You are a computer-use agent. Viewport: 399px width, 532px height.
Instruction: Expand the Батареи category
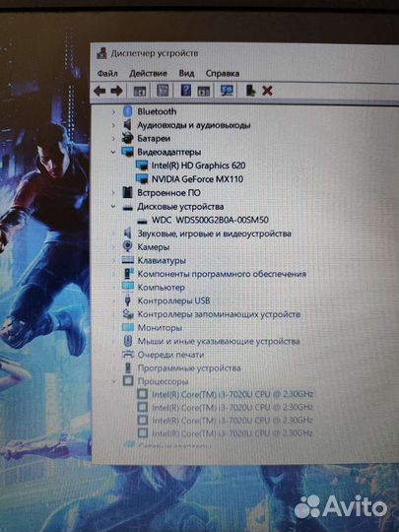[113, 139]
